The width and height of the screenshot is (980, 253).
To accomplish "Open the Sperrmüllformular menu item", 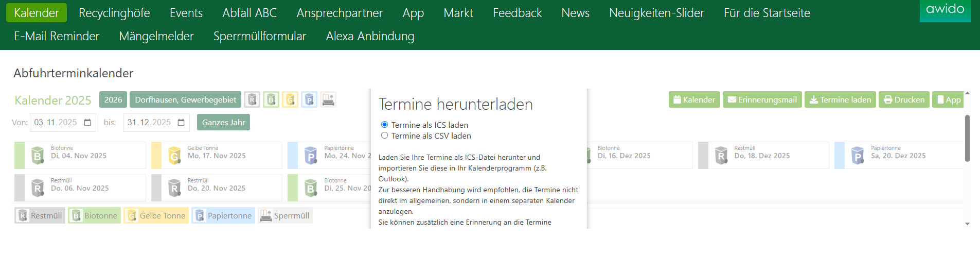I will 260,36.
